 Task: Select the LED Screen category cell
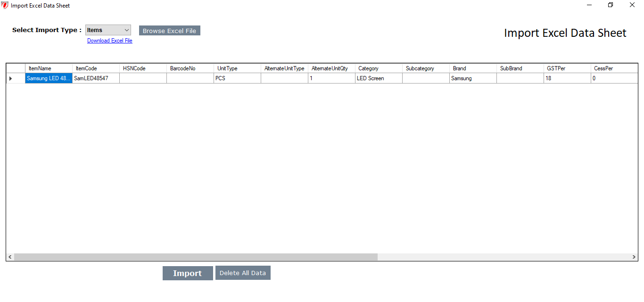pyautogui.click(x=379, y=78)
